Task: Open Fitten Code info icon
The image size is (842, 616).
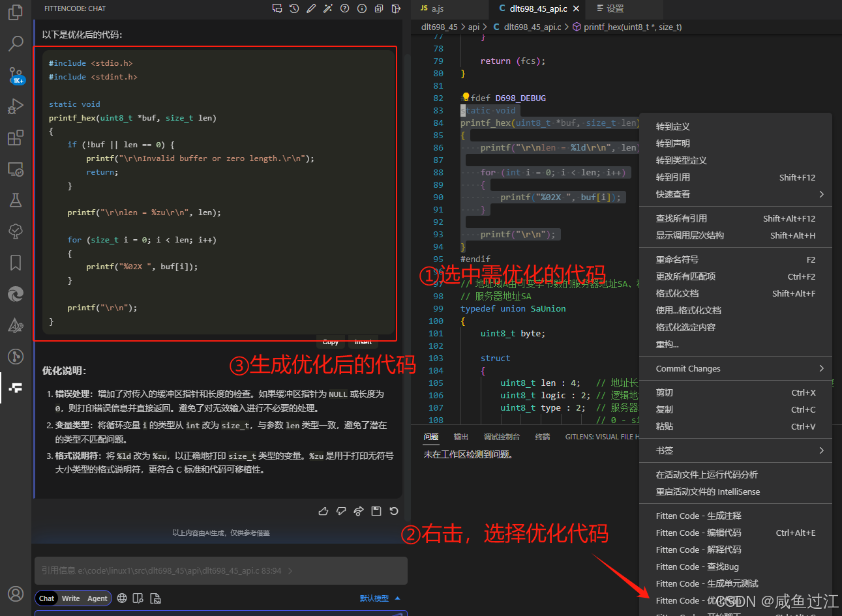Action: [362, 8]
